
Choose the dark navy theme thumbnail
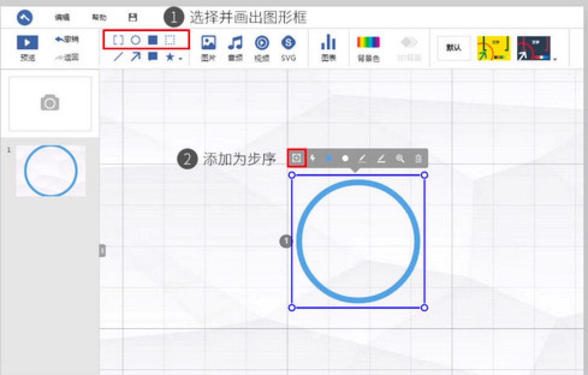(x=534, y=48)
